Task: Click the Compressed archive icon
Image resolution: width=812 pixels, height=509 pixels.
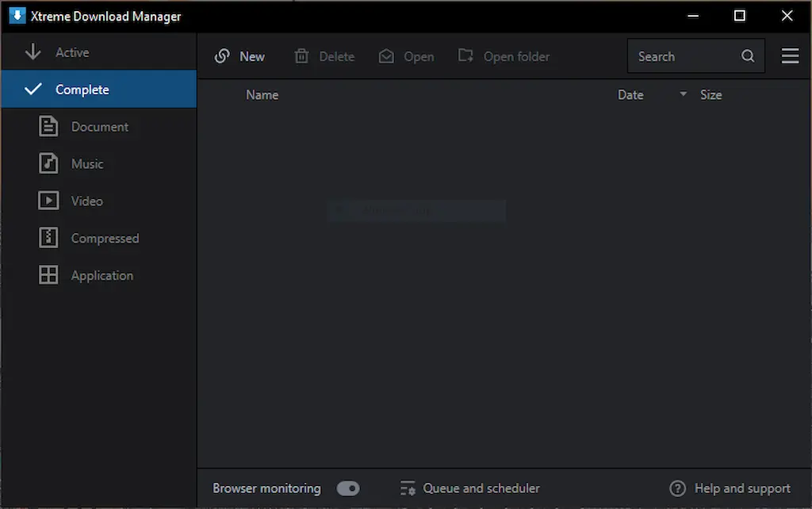Action: point(48,238)
